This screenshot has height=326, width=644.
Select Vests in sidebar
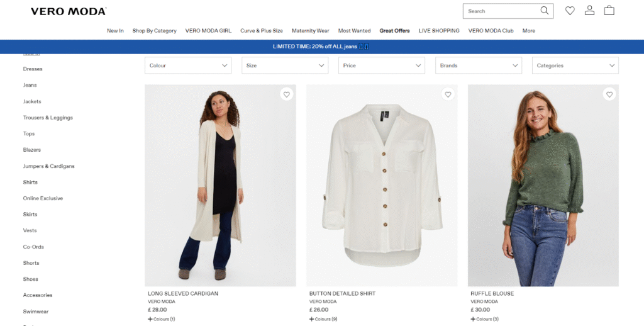coord(30,230)
